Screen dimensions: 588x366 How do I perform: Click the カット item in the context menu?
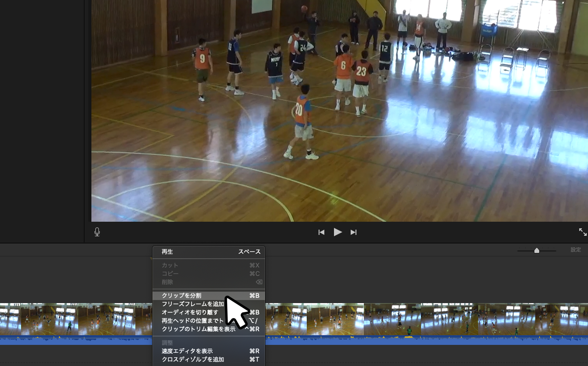point(170,265)
